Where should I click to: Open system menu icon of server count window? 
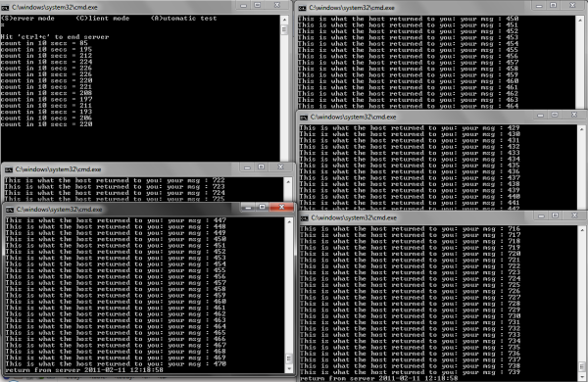click(5, 8)
